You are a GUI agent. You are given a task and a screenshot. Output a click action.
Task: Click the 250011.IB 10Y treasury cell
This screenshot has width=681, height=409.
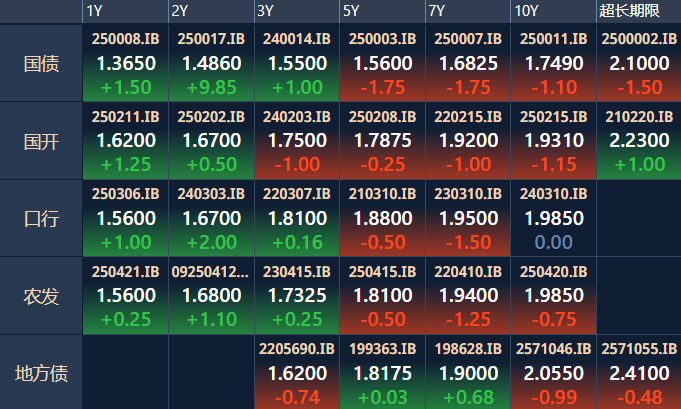coord(553,63)
